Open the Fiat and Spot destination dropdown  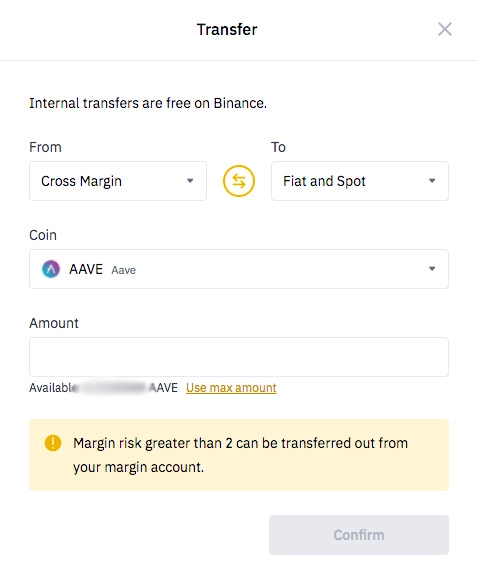360,181
